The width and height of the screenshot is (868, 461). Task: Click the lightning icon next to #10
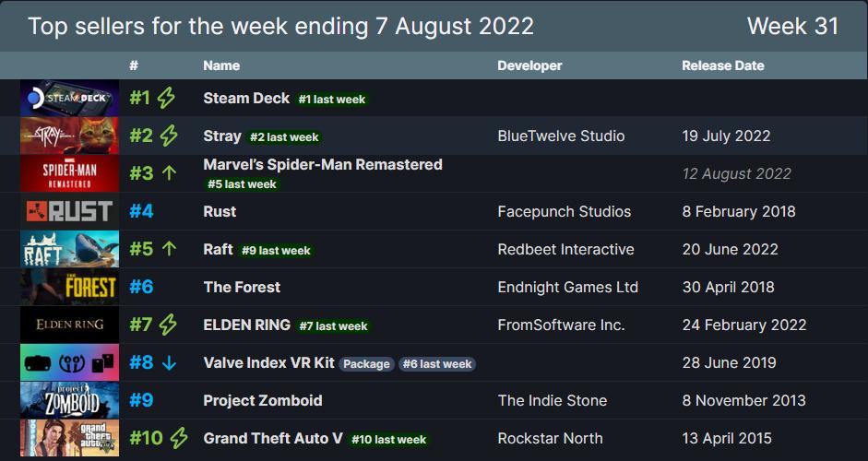tap(179, 438)
